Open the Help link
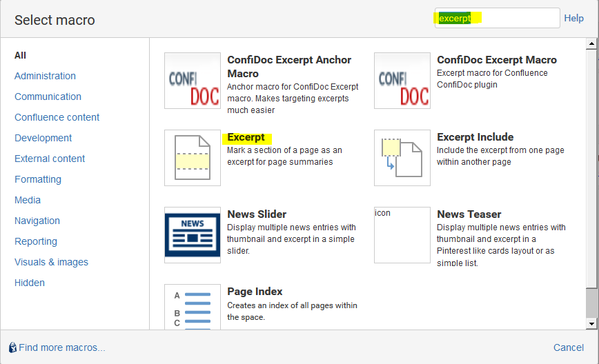This screenshot has width=599, height=364. point(573,18)
